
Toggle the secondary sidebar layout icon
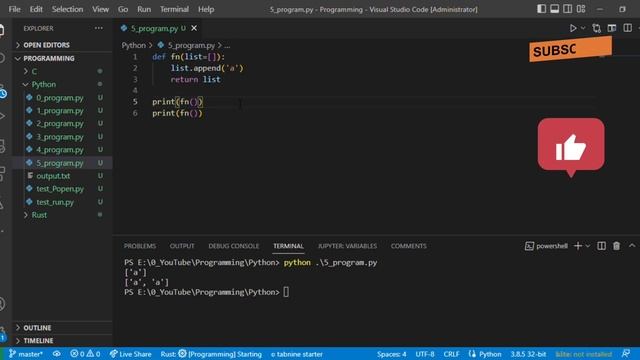click(x=567, y=9)
